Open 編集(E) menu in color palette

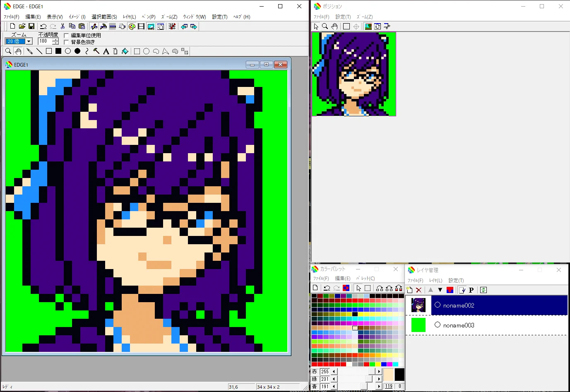[x=343, y=279]
